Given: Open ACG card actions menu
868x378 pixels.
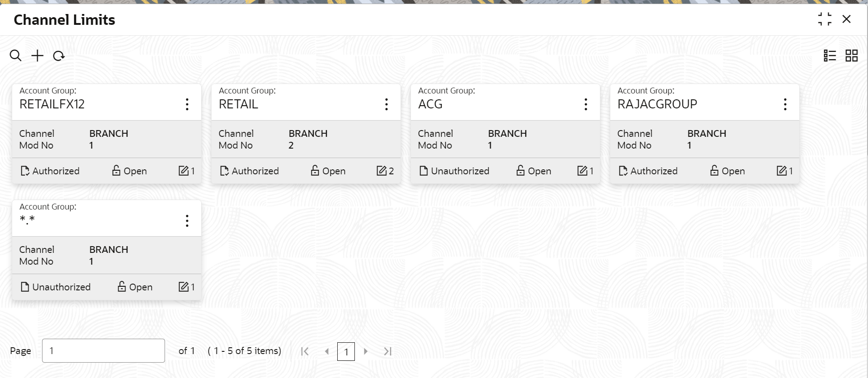Looking at the screenshot, I should coord(586,104).
